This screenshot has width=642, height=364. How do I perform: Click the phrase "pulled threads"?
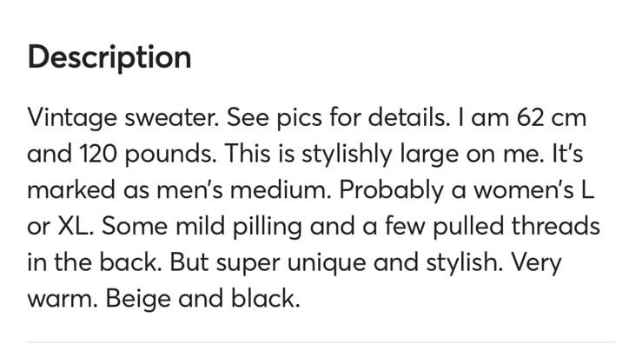pos(516,227)
